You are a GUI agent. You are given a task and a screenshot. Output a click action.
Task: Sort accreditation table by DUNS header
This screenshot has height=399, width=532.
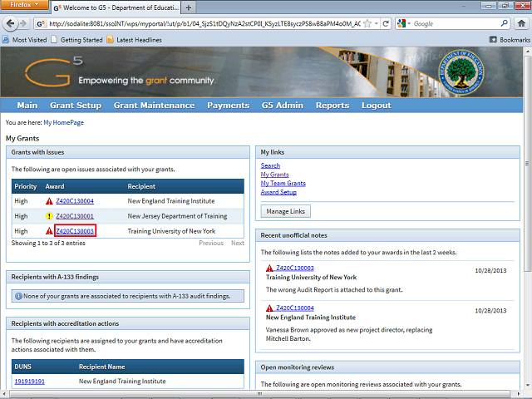(22, 367)
